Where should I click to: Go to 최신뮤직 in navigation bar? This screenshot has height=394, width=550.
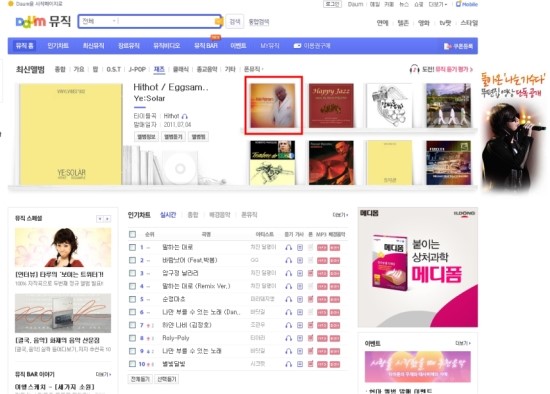pyautogui.click(x=93, y=46)
